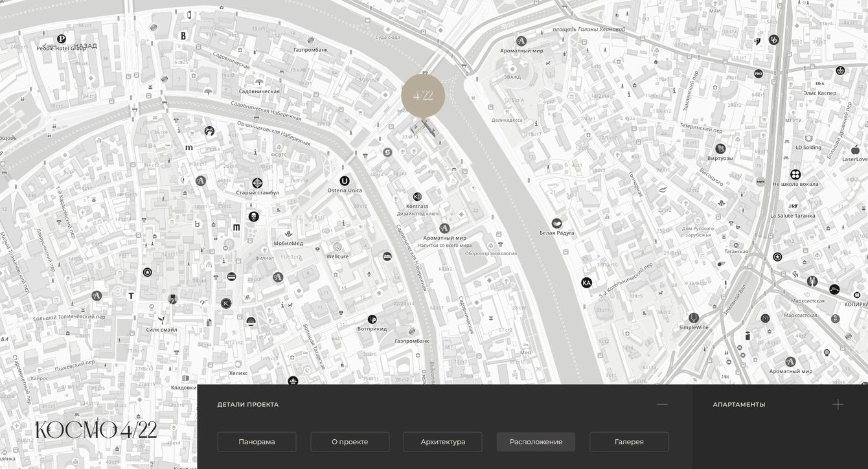Image resolution: width=868 pixels, height=469 pixels.
Task: Select the Расположение tab
Action: 536,442
